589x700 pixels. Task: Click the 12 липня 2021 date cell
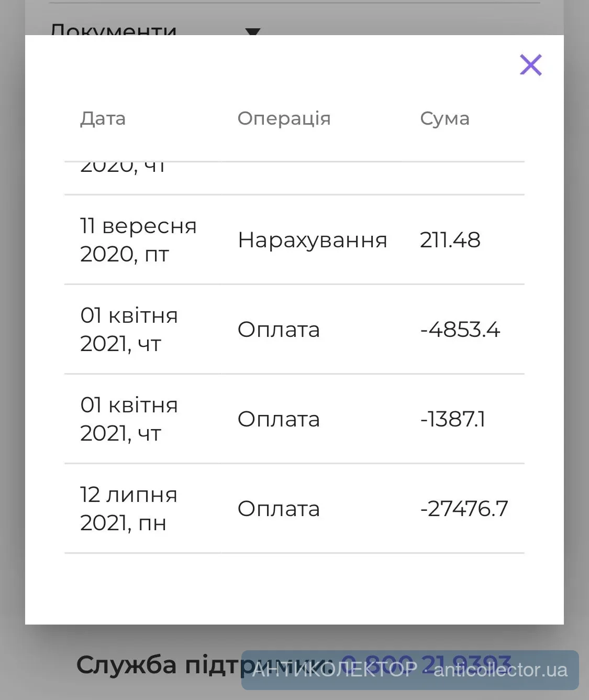129,509
